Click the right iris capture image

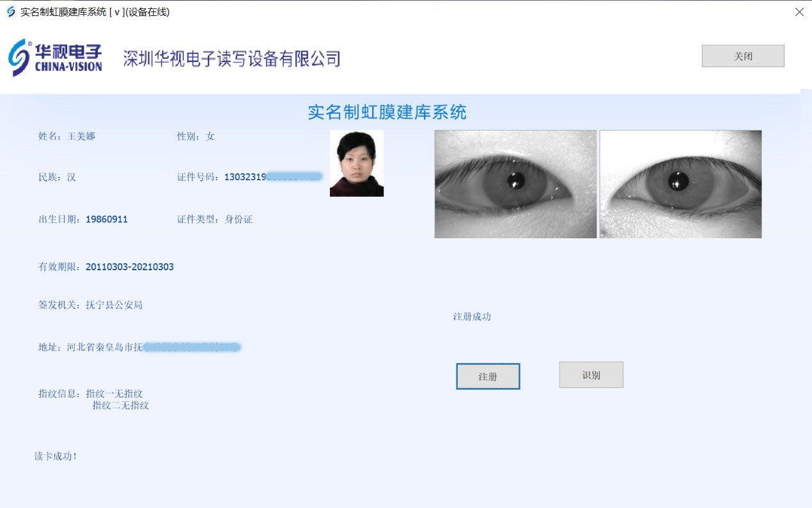680,184
